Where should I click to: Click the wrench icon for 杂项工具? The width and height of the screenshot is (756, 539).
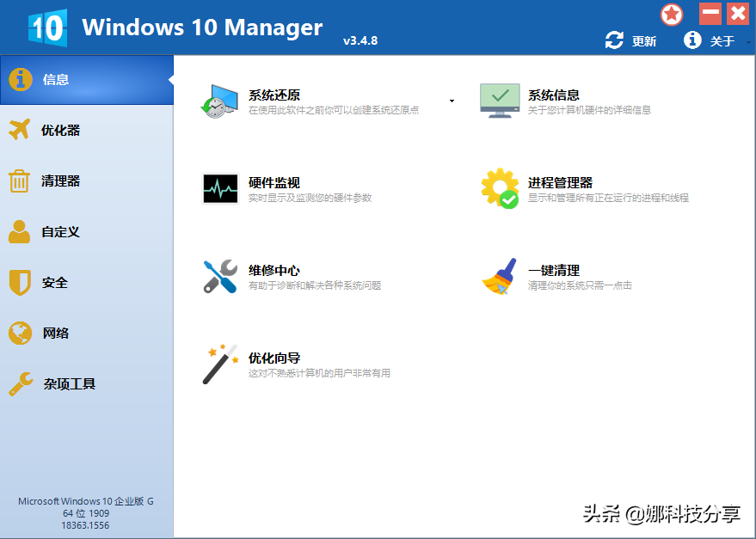tap(21, 384)
